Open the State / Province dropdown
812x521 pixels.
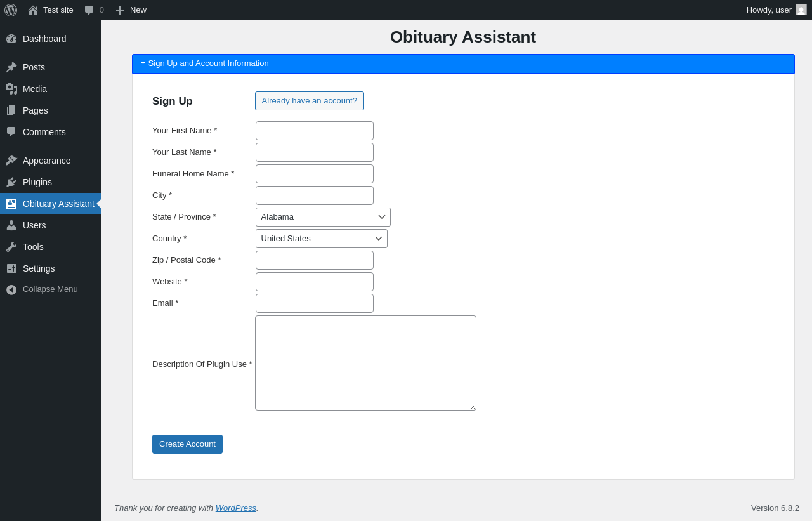[323, 217]
